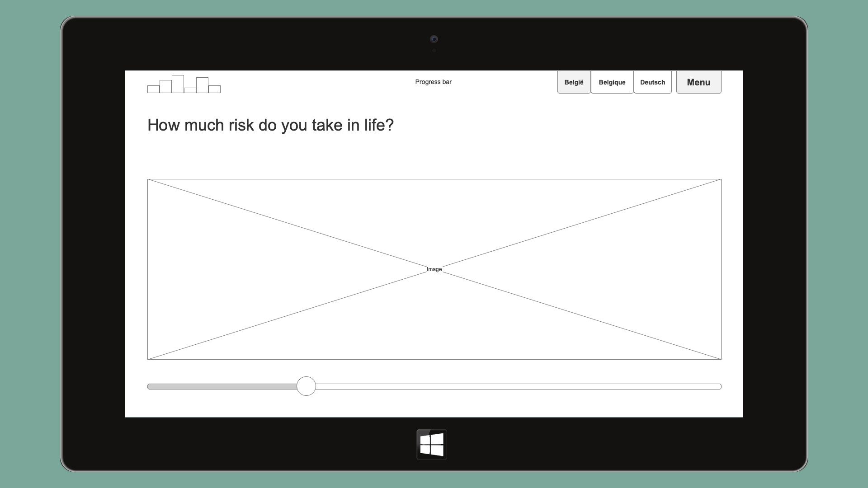The image size is (868, 488).
Task: Switch language to Belgique
Action: tap(612, 82)
